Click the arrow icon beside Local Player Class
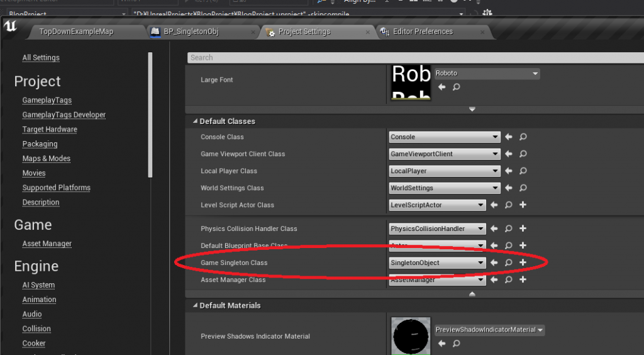644x355 pixels. coord(509,171)
